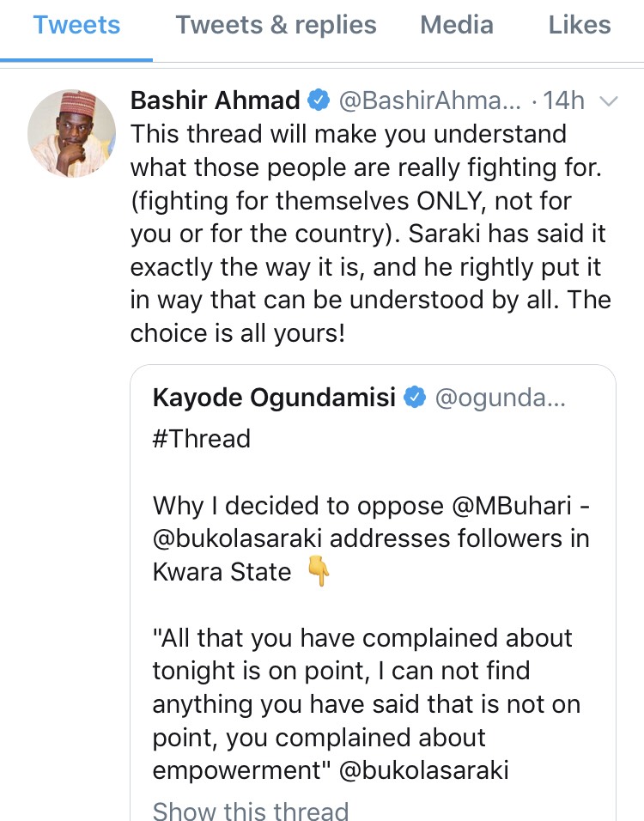This screenshot has height=821, width=644.
Task: Click the @MBuhari mention
Action: pyautogui.click(x=510, y=506)
